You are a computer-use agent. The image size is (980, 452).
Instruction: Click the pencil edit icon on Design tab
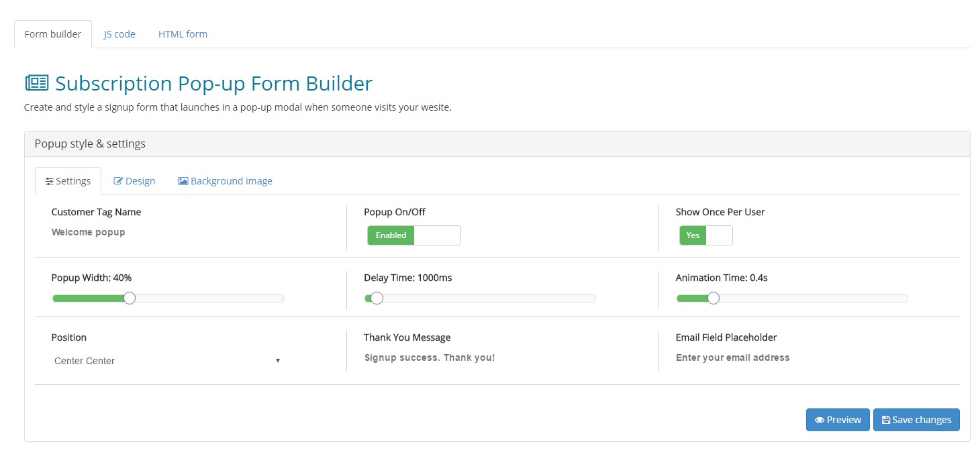[x=118, y=181]
